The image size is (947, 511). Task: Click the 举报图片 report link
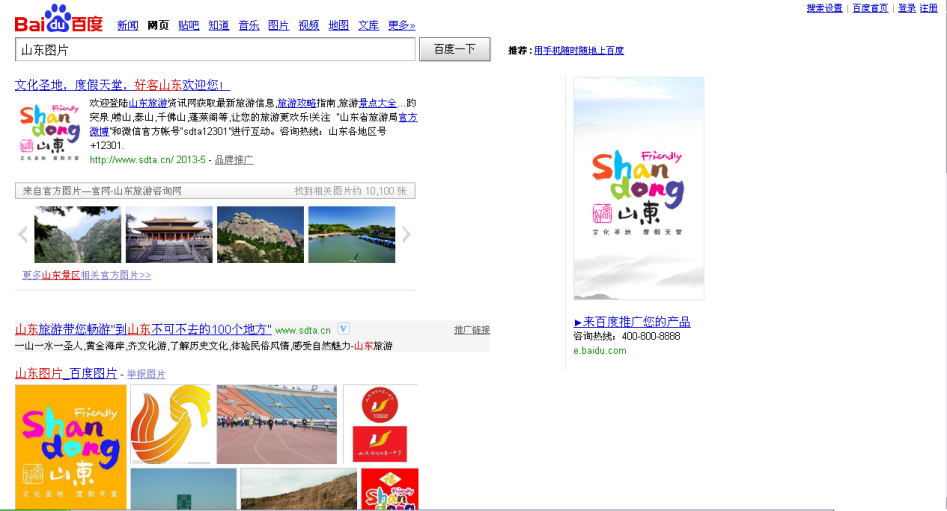point(146,374)
